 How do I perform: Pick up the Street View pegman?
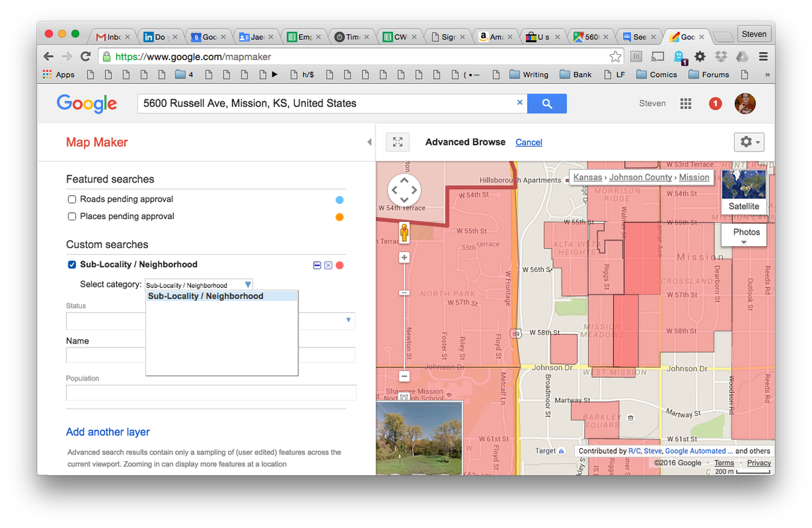[x=404, y=233]
